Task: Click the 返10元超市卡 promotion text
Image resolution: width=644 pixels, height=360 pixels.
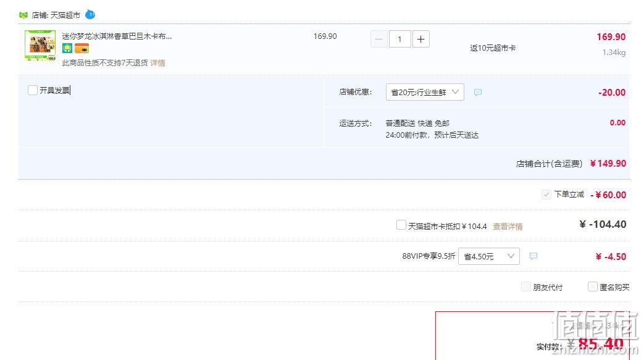Action: coord(493,48)
